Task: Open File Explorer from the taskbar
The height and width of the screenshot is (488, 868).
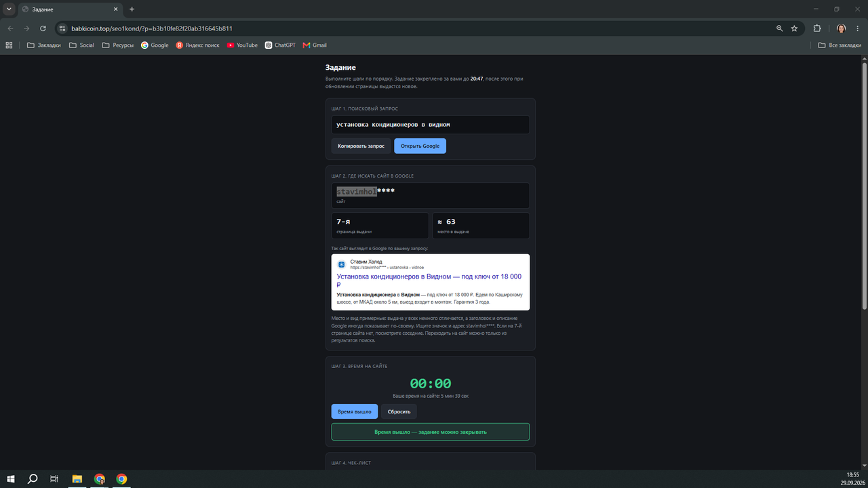Action: [x=77, y=479]
